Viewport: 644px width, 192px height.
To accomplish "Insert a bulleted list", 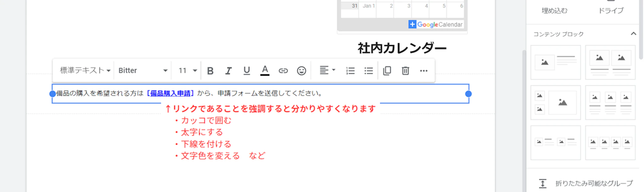I will (369, 71).
